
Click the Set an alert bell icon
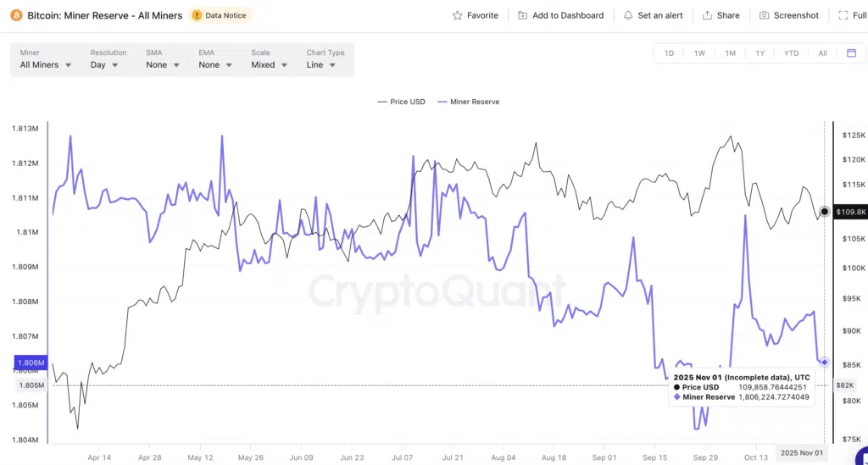point(628,15)
